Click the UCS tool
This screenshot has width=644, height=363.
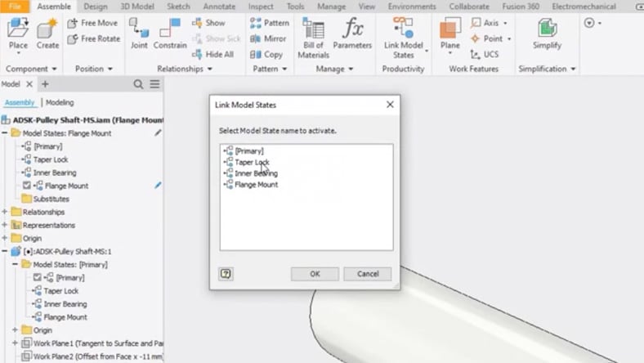click(485, 54)
